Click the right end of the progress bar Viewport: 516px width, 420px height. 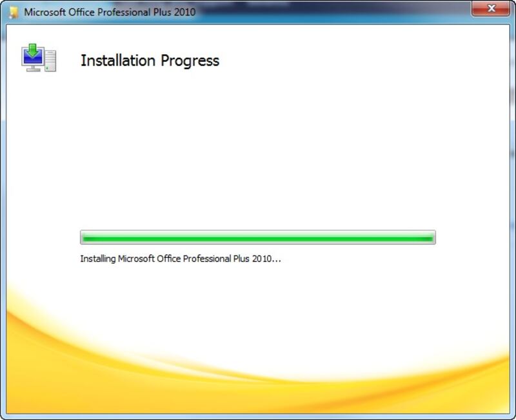point(431,237)
